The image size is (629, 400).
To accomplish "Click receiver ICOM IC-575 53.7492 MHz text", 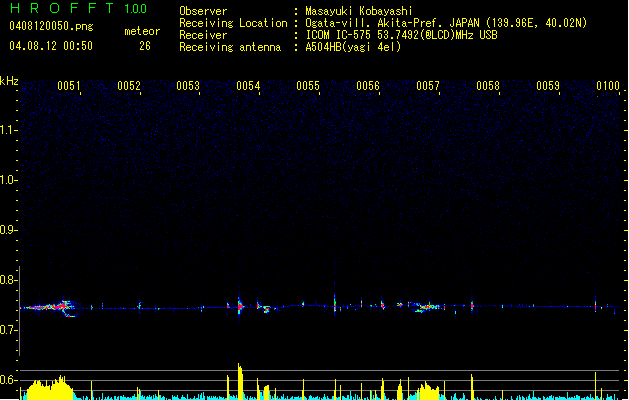I will tap(401, 35).
